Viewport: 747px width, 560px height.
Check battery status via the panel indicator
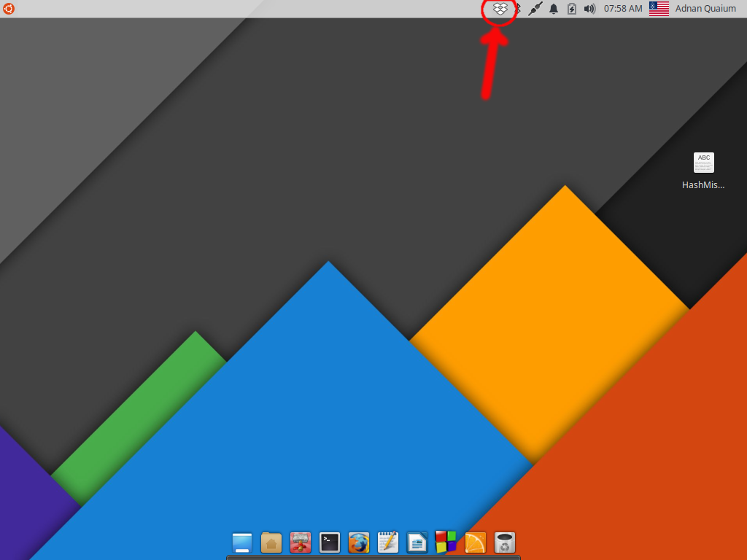tap(572, 9)
